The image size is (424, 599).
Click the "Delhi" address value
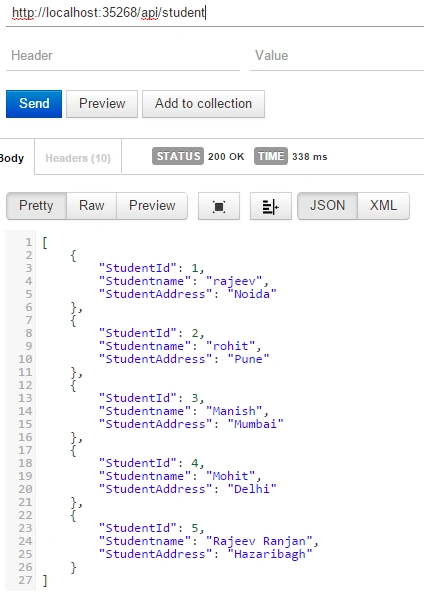(252, 489)
